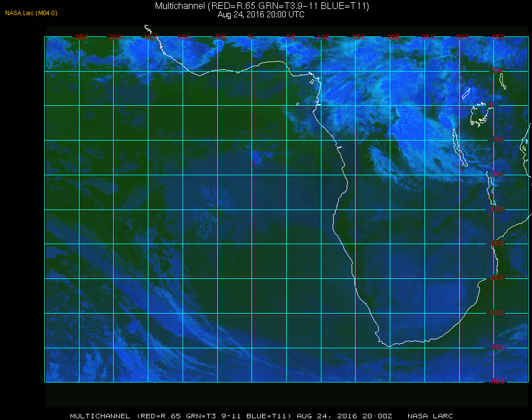Click the NASA LARC text in bottom caption
This screenshot has width=532, height=420.
pyautogui.click(x=430, y=416)
